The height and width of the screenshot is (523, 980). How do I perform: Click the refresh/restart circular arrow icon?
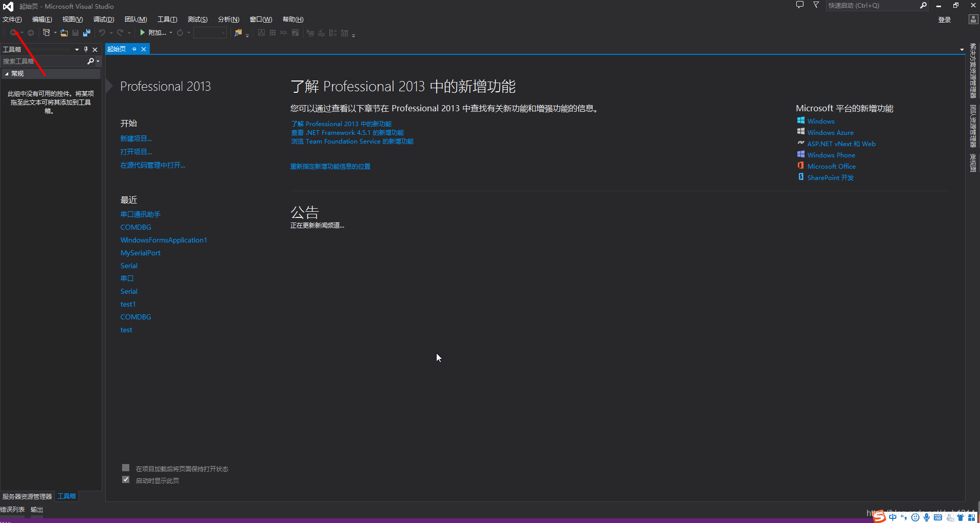pos(180,33)
